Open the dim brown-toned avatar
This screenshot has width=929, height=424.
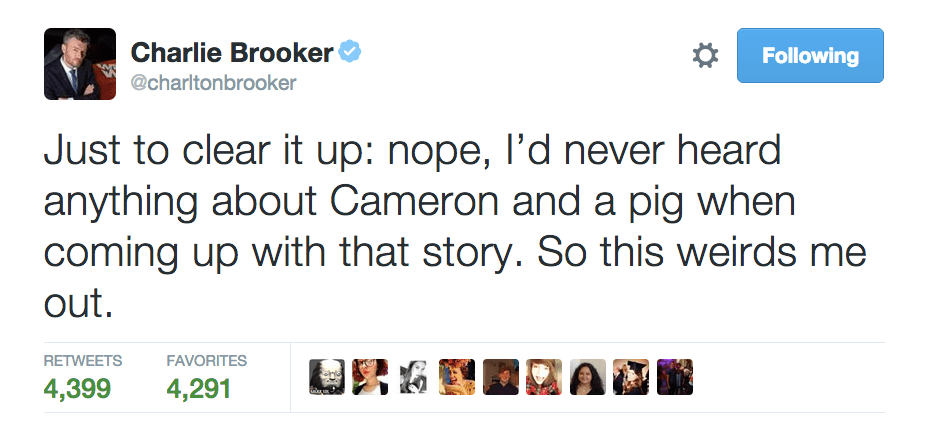(x=501, y=377)
